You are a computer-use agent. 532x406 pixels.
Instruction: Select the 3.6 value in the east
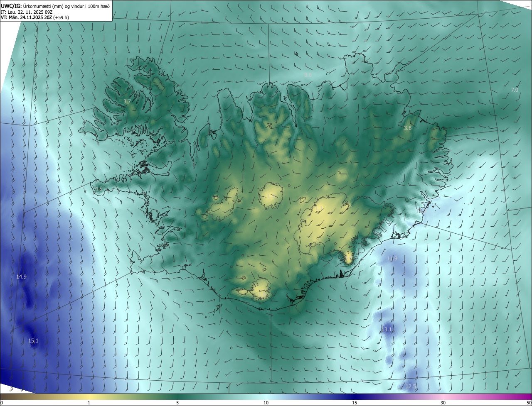(x=408, y=128)
